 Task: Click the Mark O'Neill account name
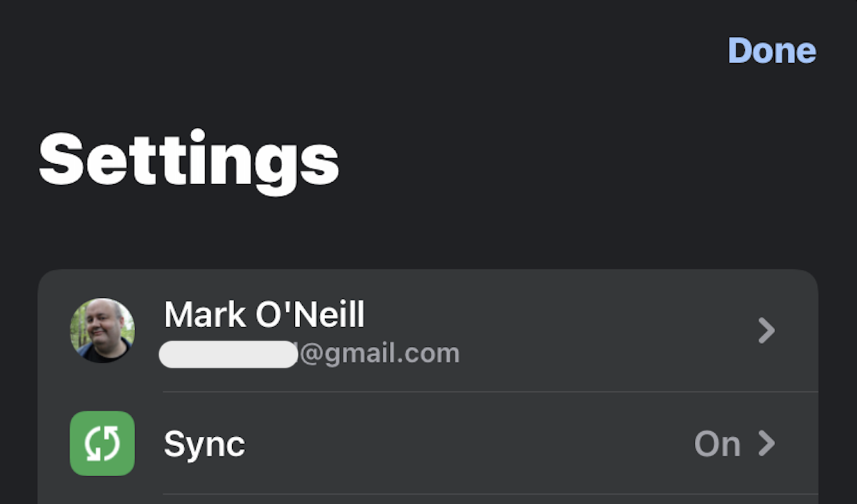pyautogui.click(x=264, y=314)
